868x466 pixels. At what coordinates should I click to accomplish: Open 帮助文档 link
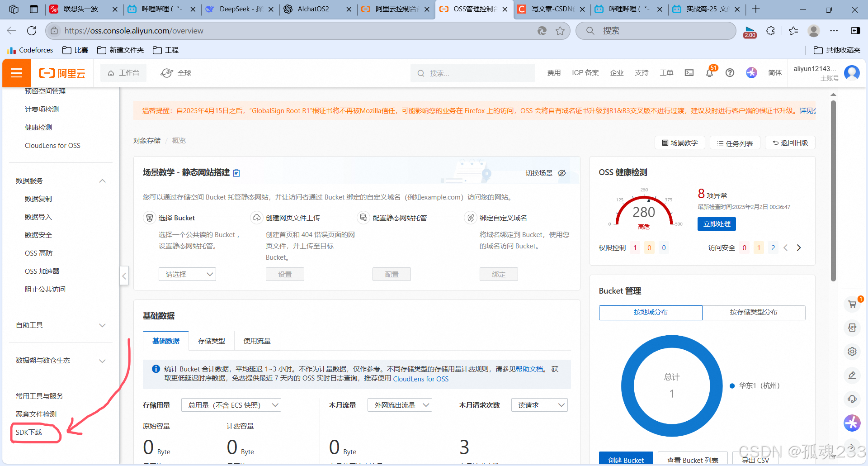pyautogui.click(x=529, y=369)
